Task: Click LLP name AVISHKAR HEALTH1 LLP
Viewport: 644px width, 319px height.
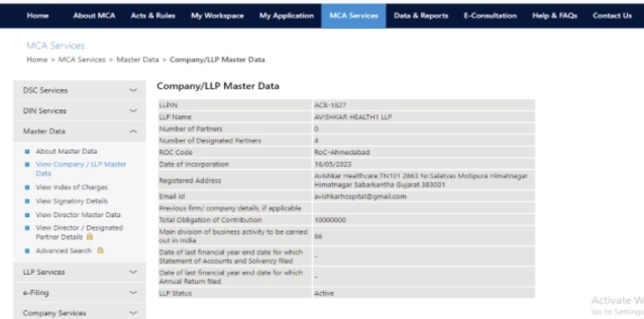Action: coord(353,117)
